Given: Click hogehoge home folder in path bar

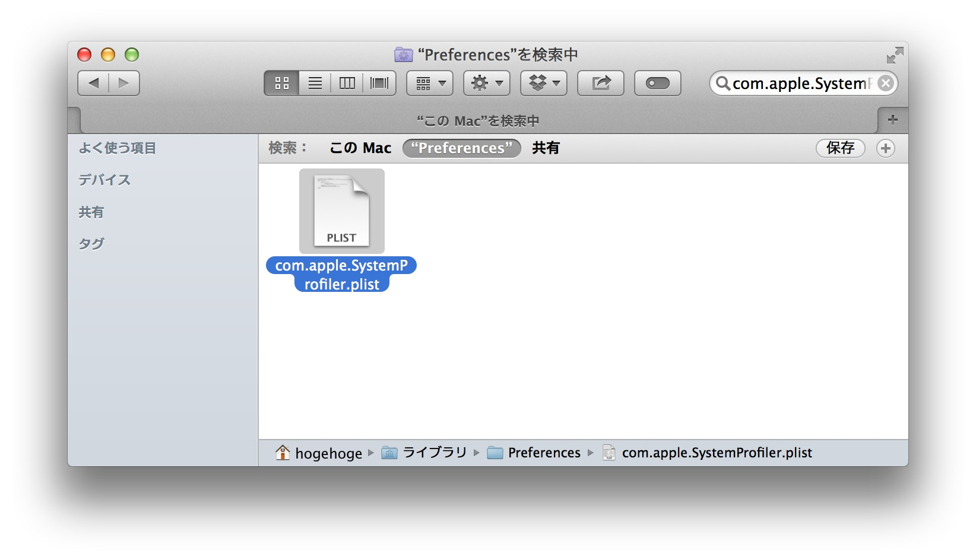Looking at the screenshot, I should [x=319, y=453].
